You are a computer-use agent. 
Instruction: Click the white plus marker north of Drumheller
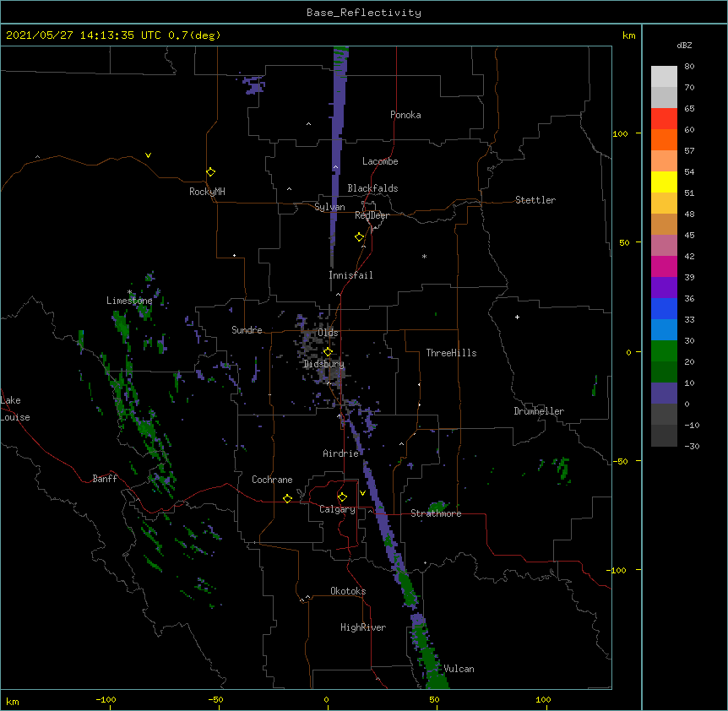point(517,317)
